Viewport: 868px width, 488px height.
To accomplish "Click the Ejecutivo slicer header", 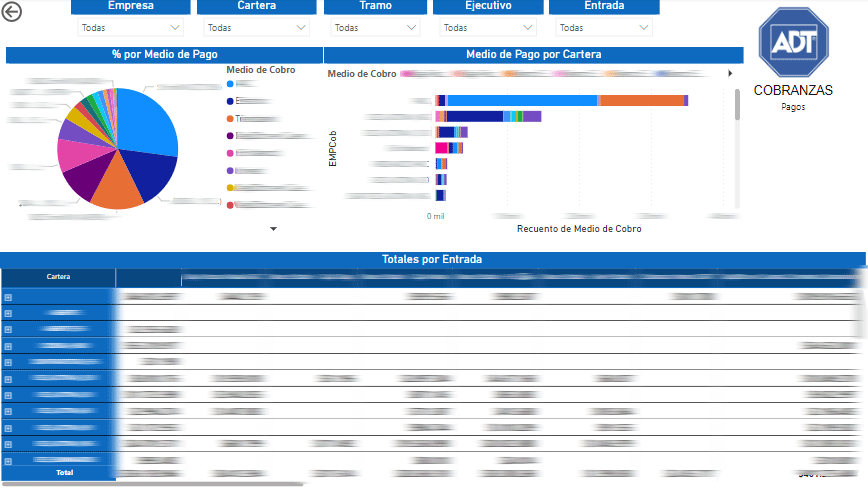I will point(488,6).
